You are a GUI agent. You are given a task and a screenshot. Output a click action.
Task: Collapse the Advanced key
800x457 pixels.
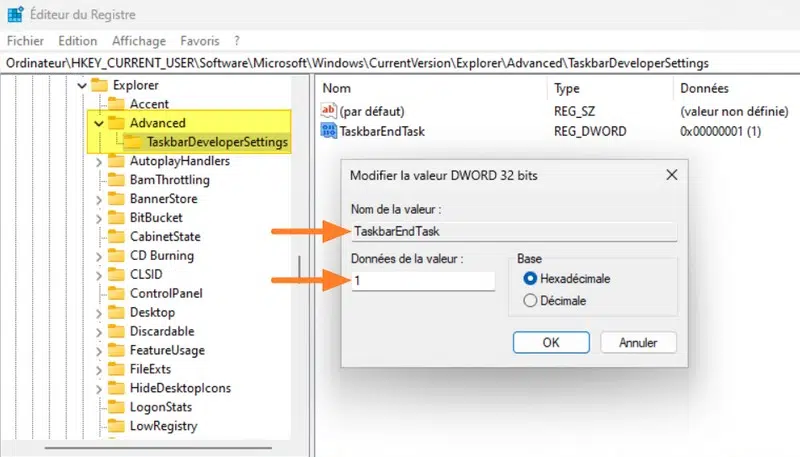coord(98,123)
